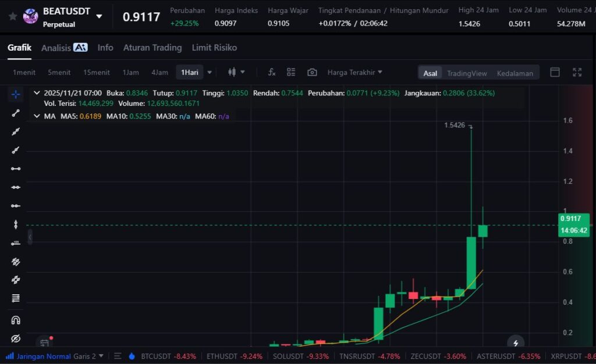Enter fullscreen chart mode
Viewport: 596px width, 364px height.
[x=577, y=72]
